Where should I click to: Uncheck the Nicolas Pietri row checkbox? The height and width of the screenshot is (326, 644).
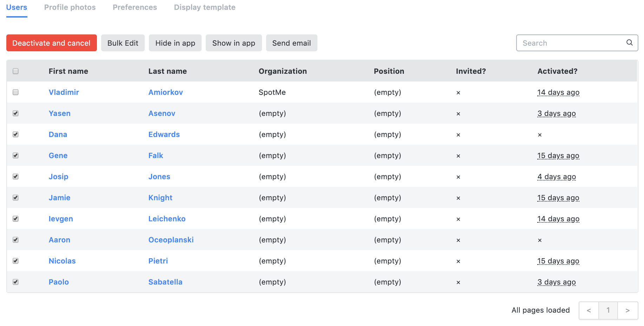pyautogui.click(x=15, y=261)
